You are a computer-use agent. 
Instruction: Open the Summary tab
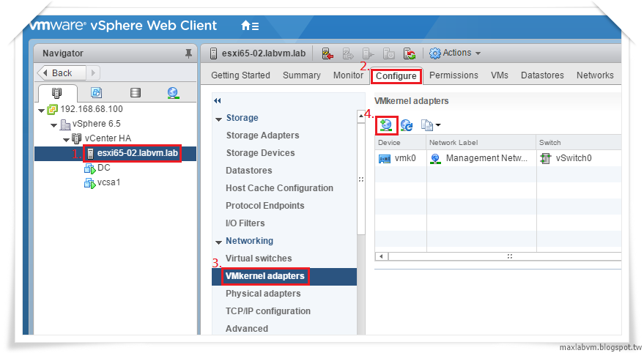pyautogui.click(x=301, y=75)
